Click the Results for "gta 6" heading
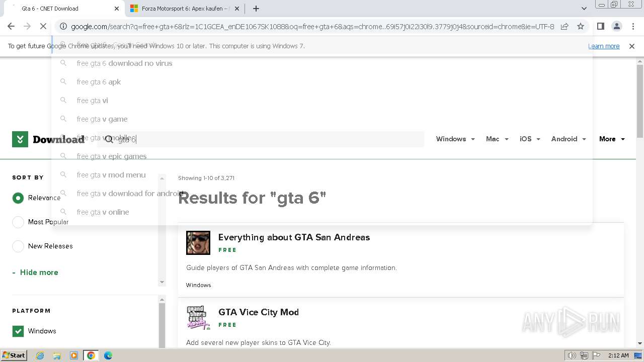Image resolution: width=644 pixels, height=362 pixels. (x=252, y=198)
